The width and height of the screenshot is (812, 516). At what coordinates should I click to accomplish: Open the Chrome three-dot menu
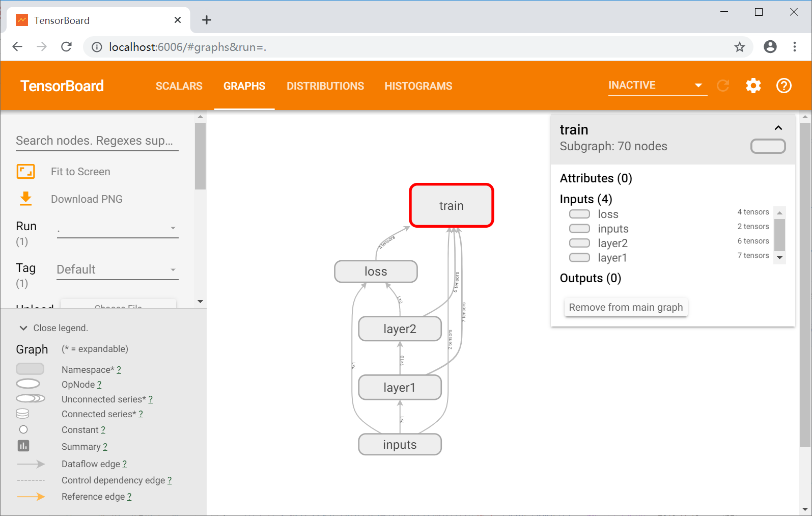(x=795, y=47)
